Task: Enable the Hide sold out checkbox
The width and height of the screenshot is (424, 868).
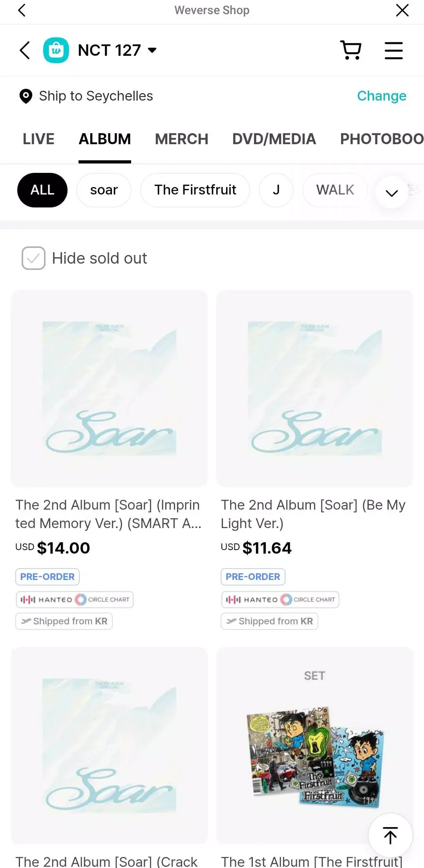Action: click(33, 258)
